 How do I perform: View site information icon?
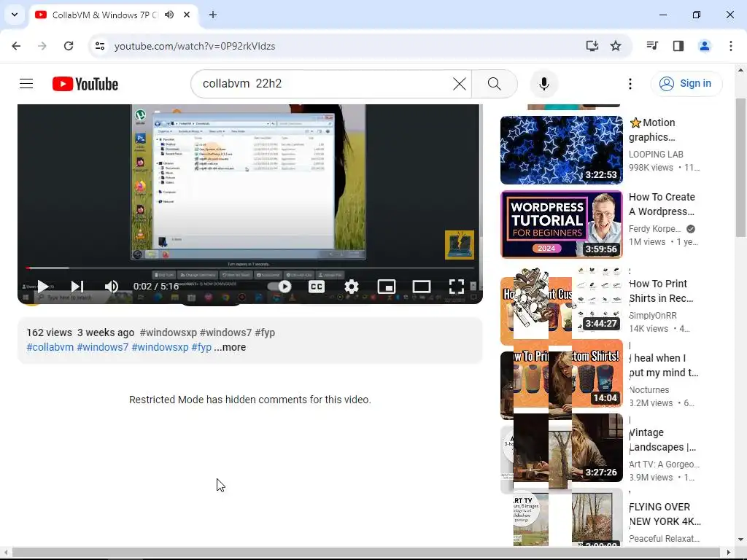click(x=99, y=46)
